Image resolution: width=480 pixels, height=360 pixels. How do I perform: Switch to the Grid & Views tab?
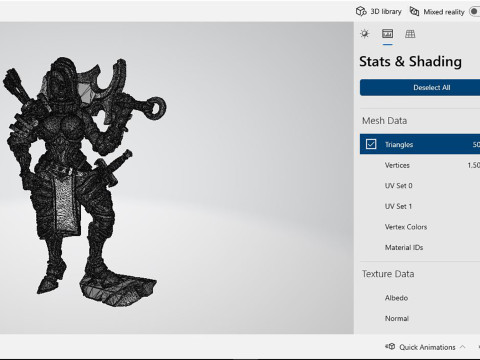(x=410, y=34)
